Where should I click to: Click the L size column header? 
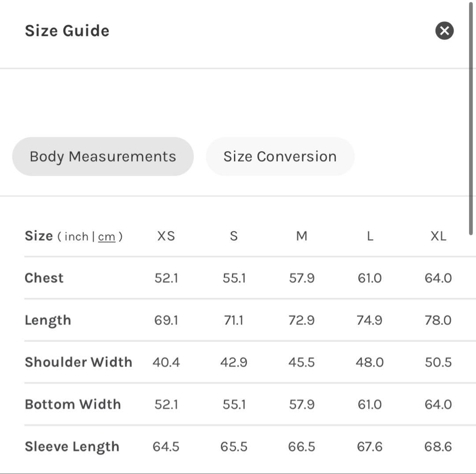(x=370, y=236)
